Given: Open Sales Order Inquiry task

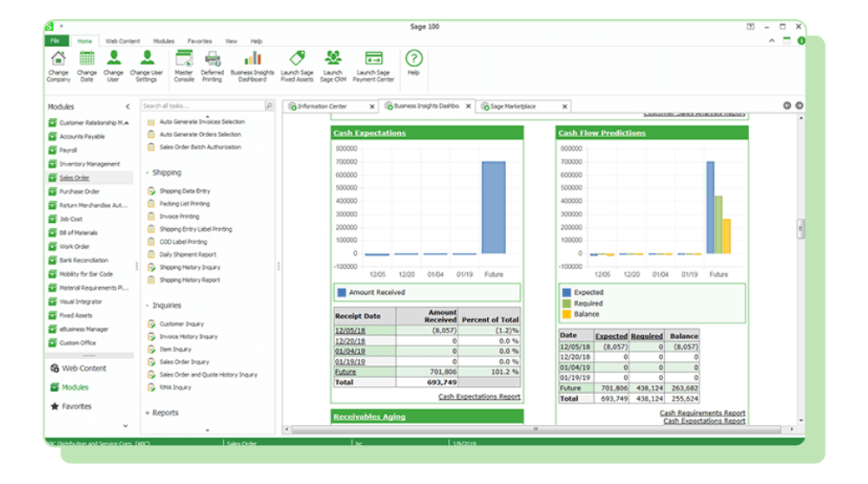Looking at the screenshot, I should (184, 362).
